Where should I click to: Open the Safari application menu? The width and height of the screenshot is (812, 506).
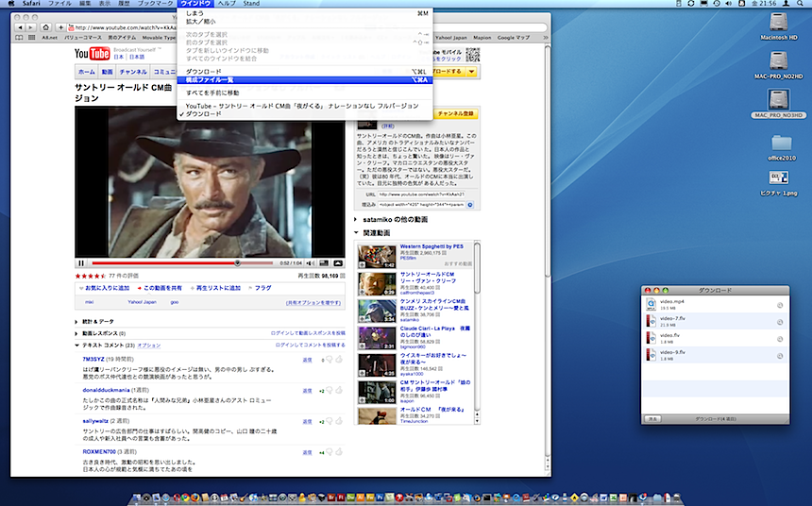pos(31,3)
